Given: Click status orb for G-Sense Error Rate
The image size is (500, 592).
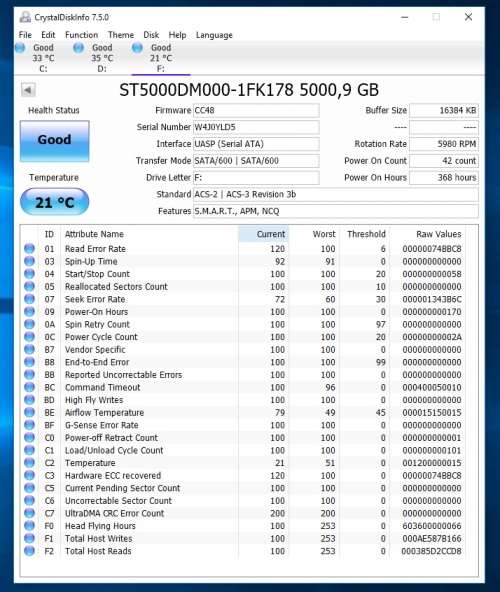Looking at the screenshot, I should (x=29, y=425).
